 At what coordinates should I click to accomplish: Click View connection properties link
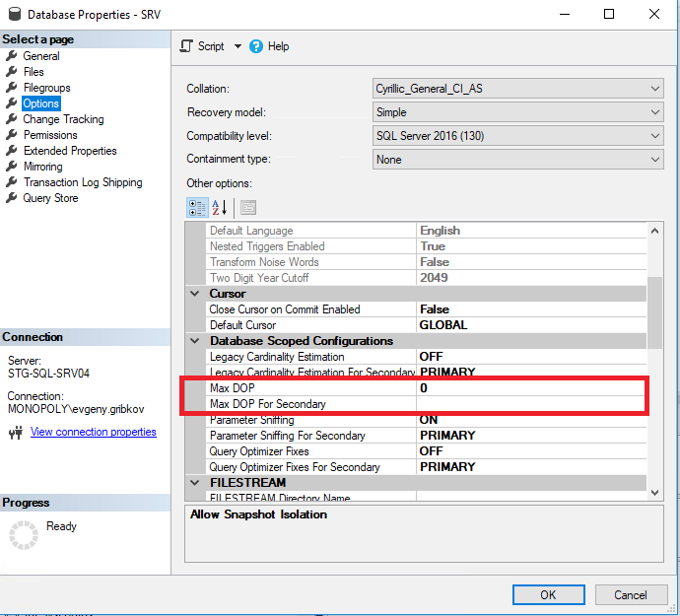tap(94, 432)
